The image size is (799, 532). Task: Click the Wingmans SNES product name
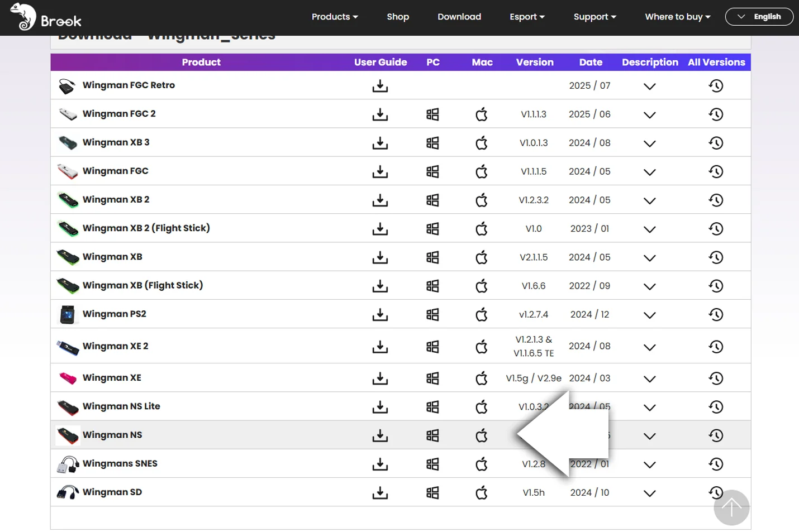pos(120,463)
